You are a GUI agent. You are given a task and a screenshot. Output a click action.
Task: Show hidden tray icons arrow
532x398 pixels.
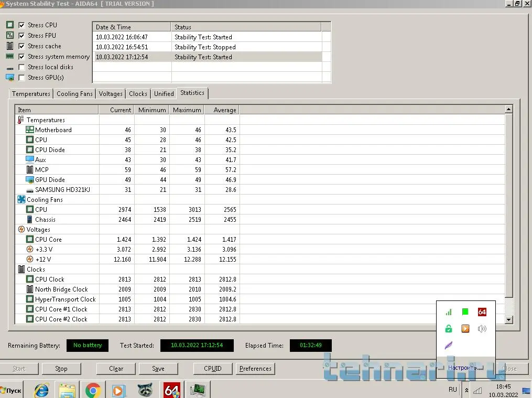click(466, 391)
